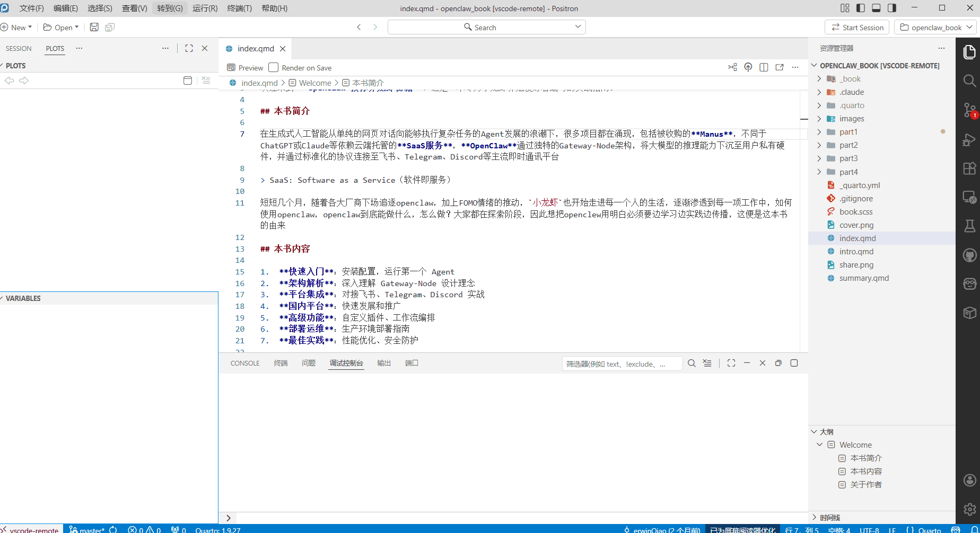The height and width of the screenshot is (533, 980).
Task: Click the Preview button
Action: click(x=245, y=67)
